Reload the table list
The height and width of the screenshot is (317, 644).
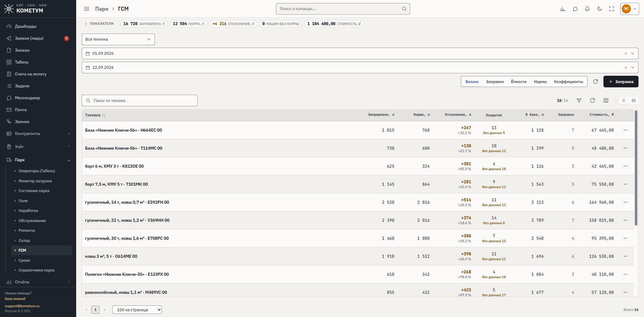(x=592, y=100)
